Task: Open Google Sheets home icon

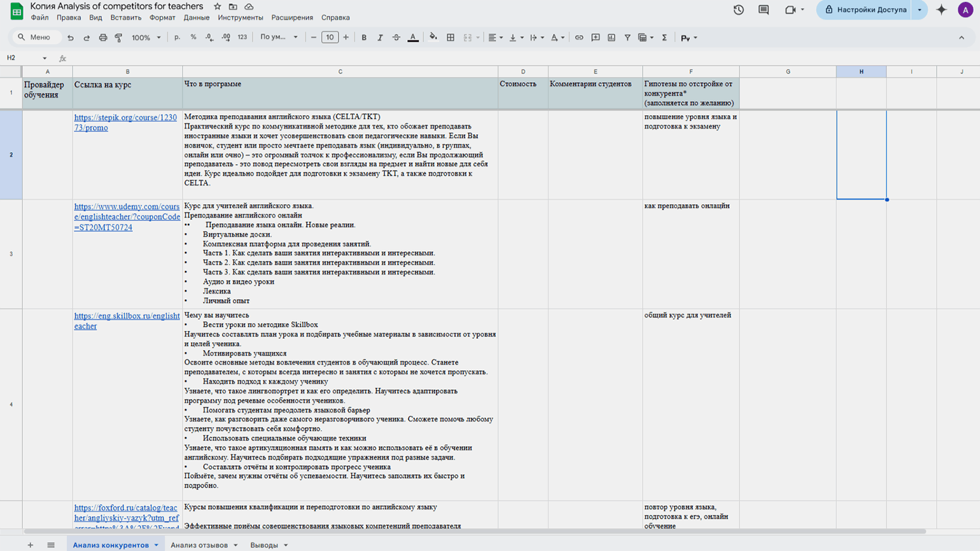Action: (x=17, y=11)
